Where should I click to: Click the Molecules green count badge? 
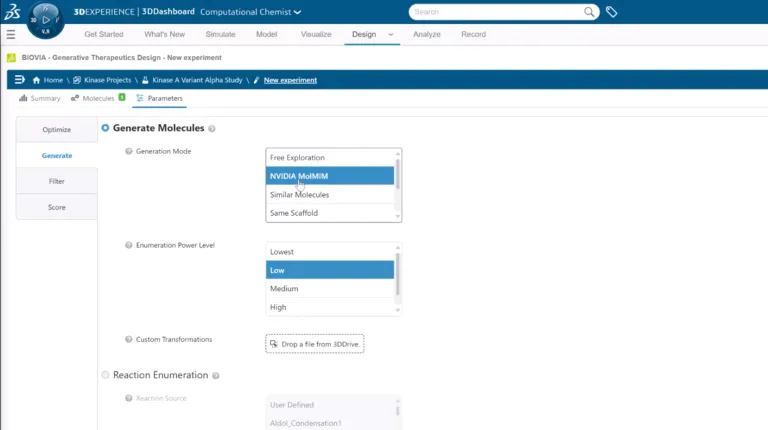(x=122, y=97)
